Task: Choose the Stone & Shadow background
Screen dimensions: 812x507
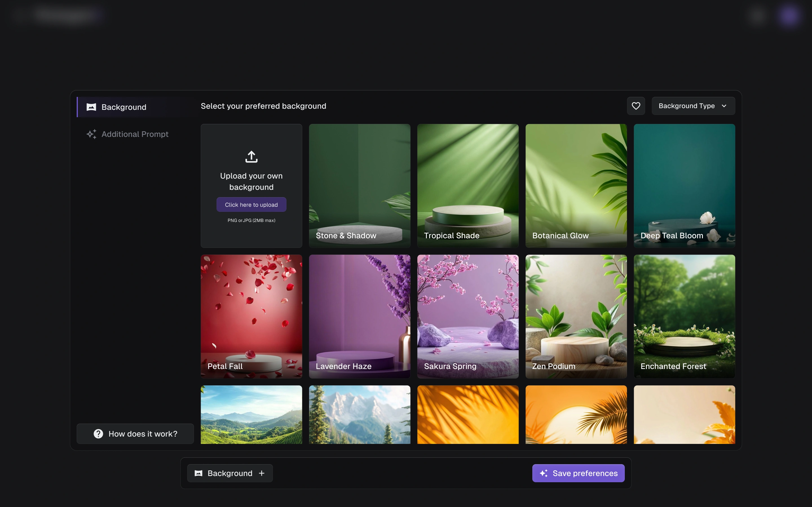Action: [x=359, y=186]
